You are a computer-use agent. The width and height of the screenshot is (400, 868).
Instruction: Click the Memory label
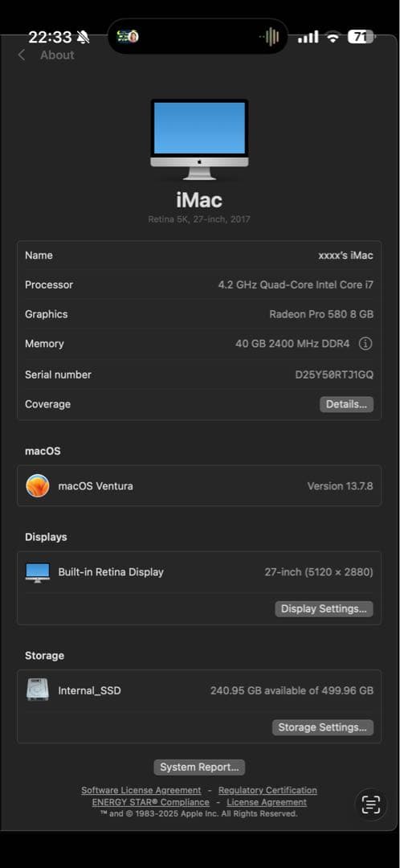coord(44,344)
